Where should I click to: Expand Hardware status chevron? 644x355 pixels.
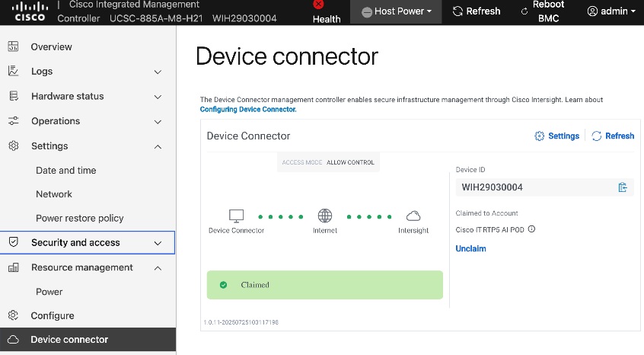click(x=158, y=97)
